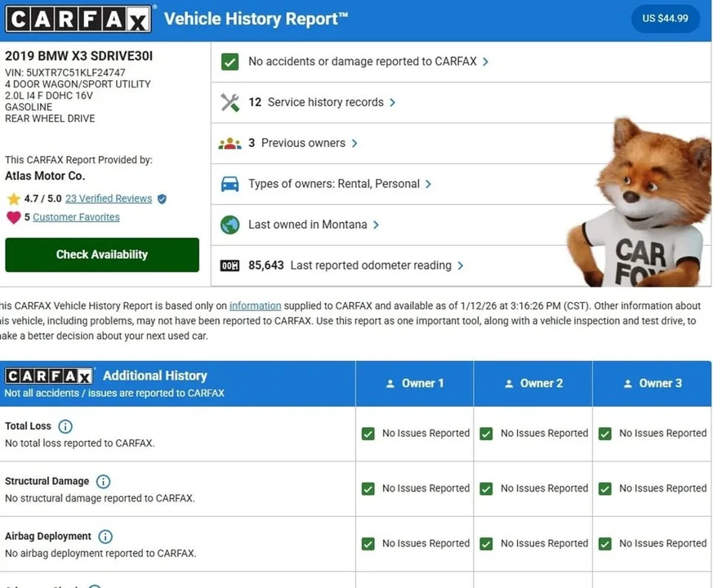Click Total Loss Owner 2 checkmark
Screen dimensions: 713x588
tap(486, 434)
